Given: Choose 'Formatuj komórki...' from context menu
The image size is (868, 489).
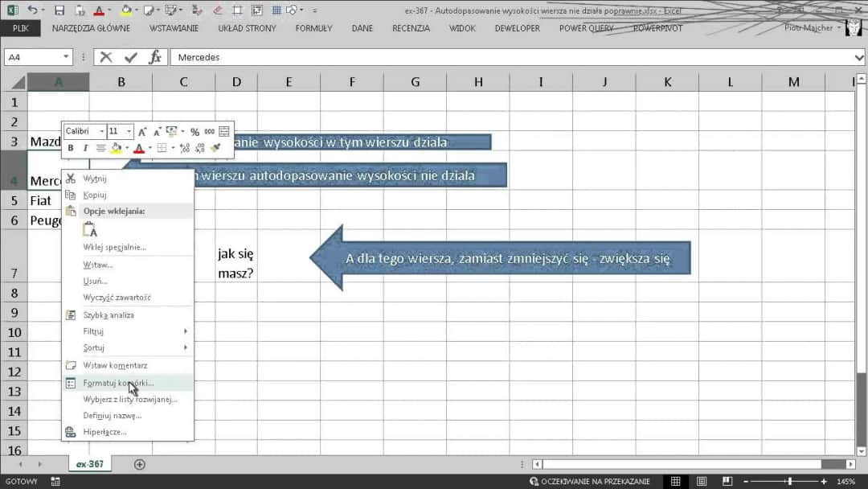Looking at the screenshot, I should point(118,383).
